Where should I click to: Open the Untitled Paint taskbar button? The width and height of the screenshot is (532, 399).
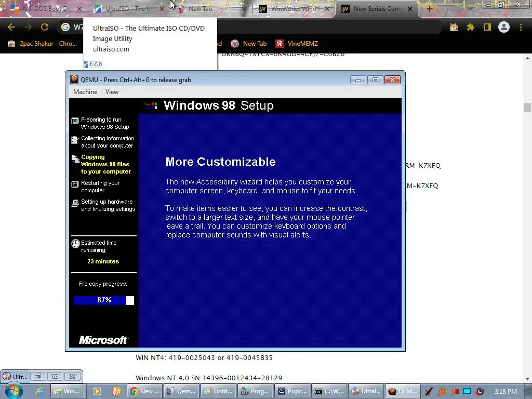pyautogui.click(x=219, y=391)
